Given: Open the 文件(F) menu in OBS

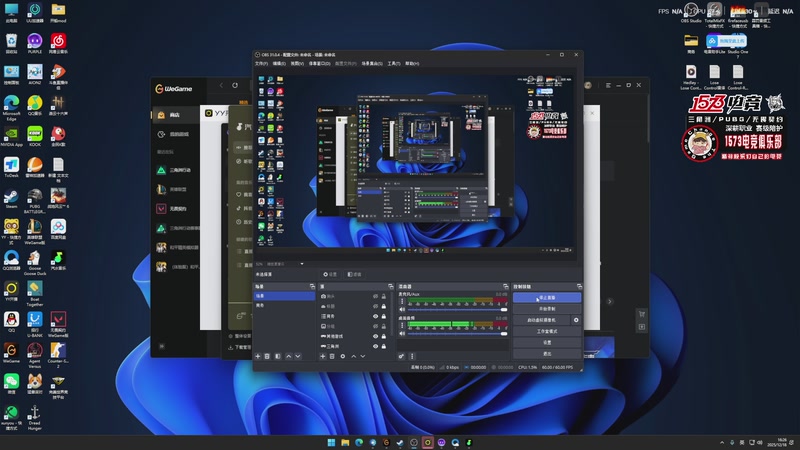Looking at the screenshot, I should [x=261, y=63].
